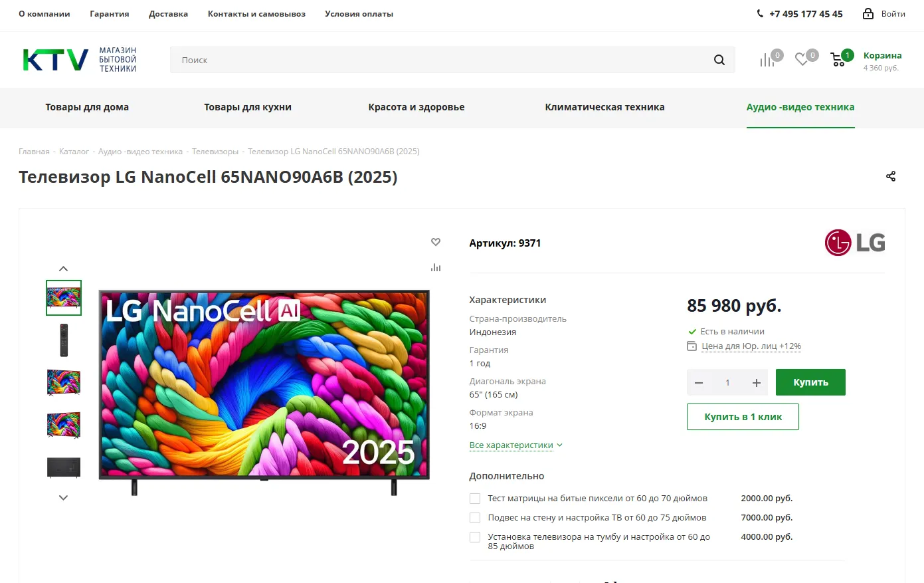Open the Товары для кухни menu
This screenshot has width=924, height=583.
coord(248,107)
